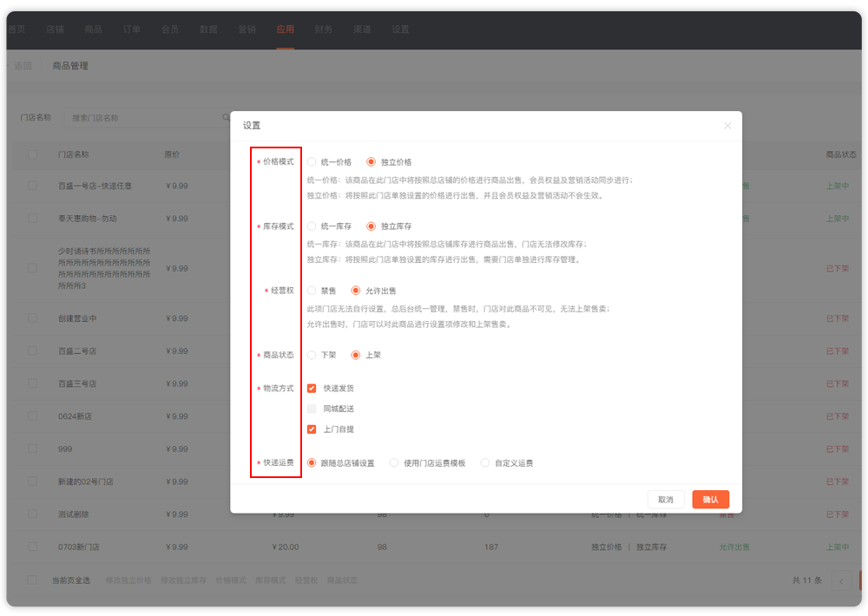The image size is (868, 616).
Task: Uncheck the 快递发货 checkbox
Action: [312, 389]
